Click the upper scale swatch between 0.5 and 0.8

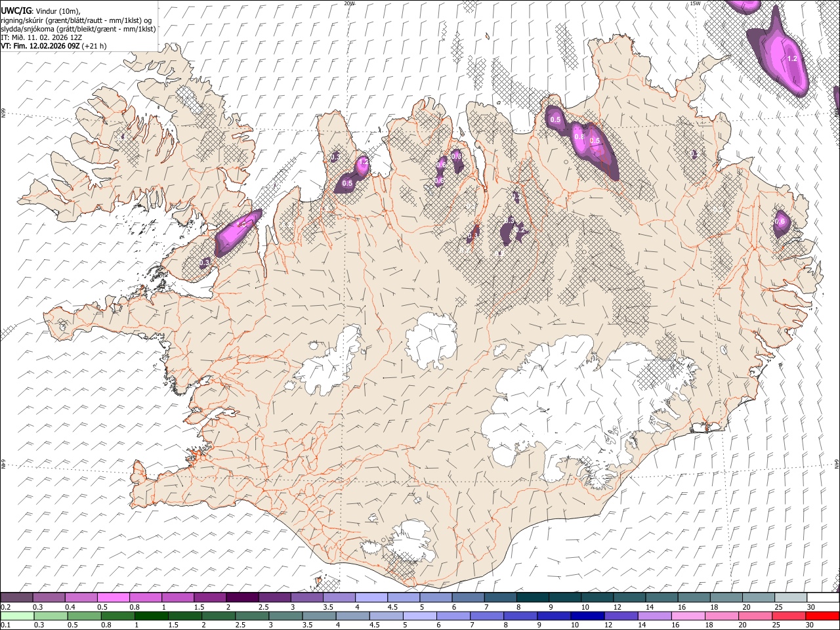114,597
